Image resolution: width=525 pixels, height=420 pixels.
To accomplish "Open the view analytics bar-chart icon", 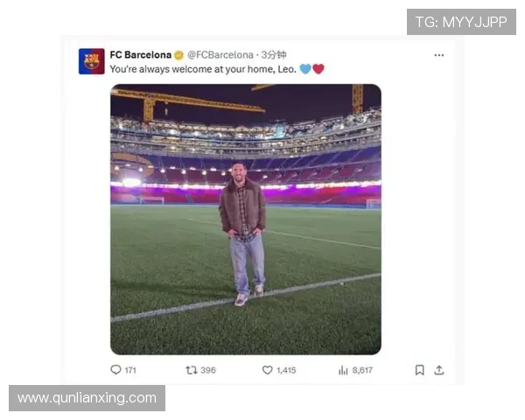I will click(x=343, y=370).
